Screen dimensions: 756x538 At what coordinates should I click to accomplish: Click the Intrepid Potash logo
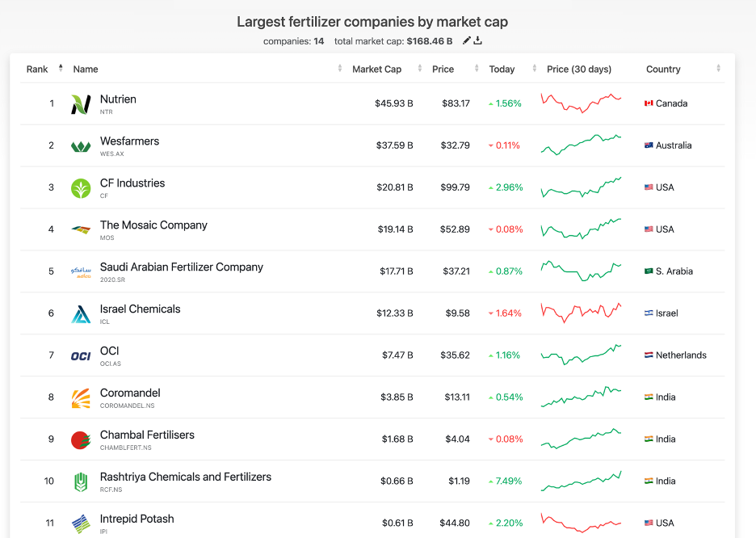pyautogui.click(x=81, y=523)
